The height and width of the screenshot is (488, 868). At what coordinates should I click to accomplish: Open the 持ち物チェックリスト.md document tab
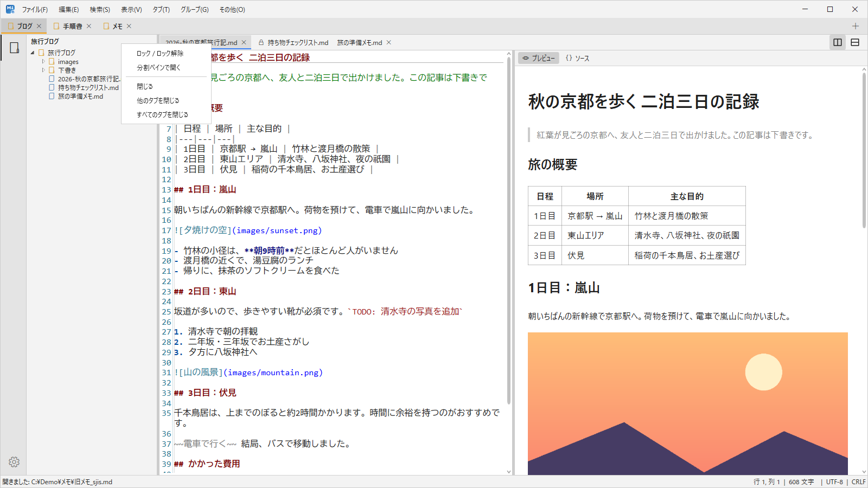pyautogui.click(x=293, y=42)
